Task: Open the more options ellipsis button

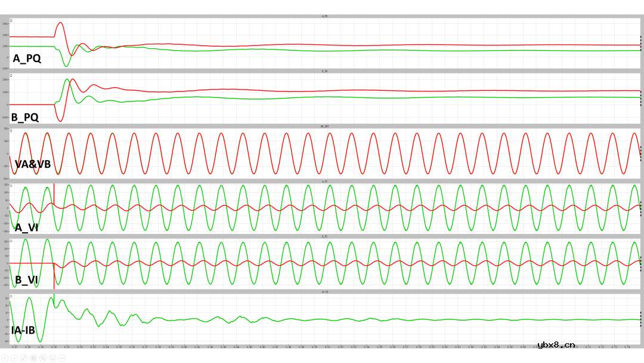Action: click(62, 358)
